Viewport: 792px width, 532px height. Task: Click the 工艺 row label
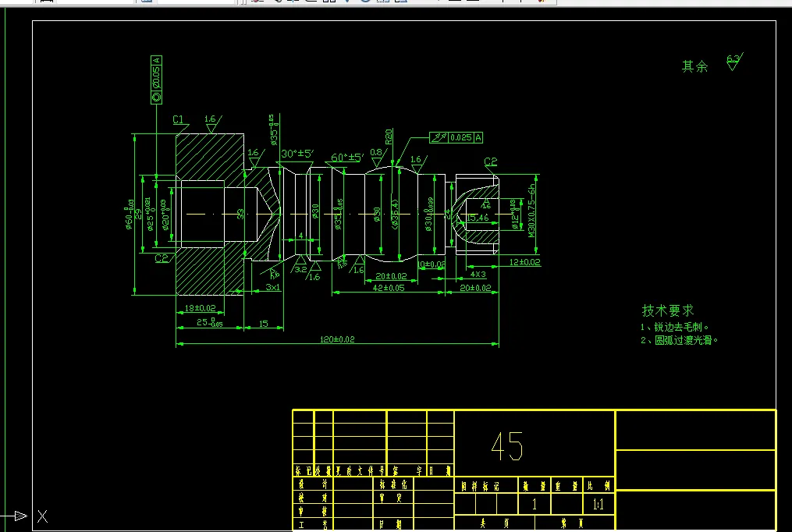313,525
